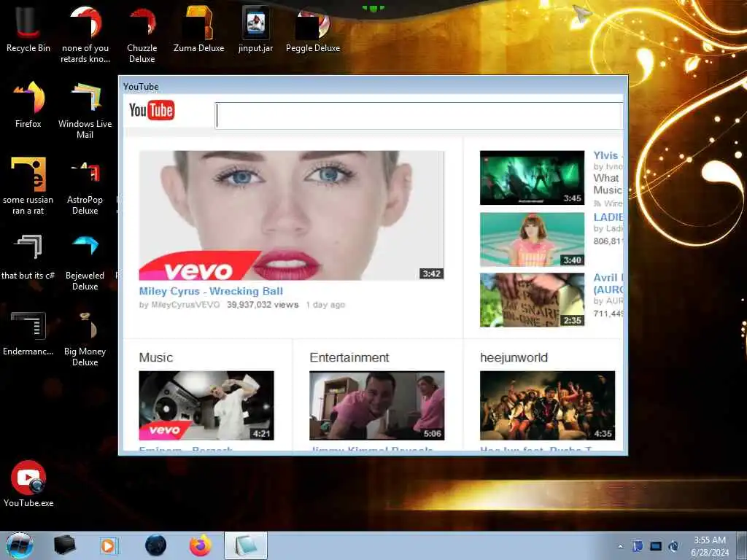The image size is (747, 560).
Task: Select the Windows Live Mail desktop icon
Action: (85, 110)
